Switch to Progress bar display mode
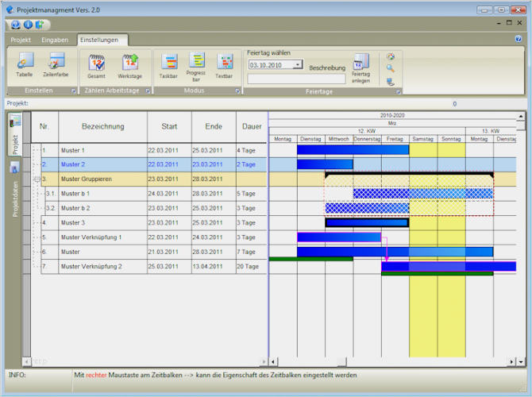 coord(196,62)
